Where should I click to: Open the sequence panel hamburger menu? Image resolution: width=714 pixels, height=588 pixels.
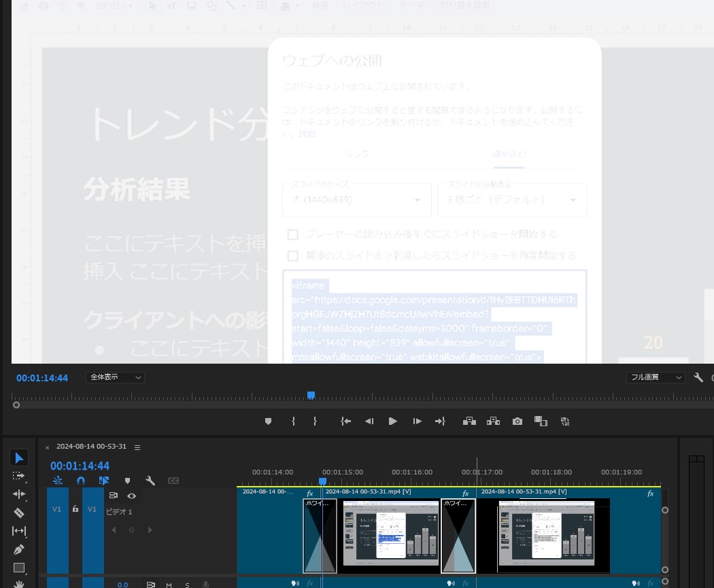coord(137,447)
